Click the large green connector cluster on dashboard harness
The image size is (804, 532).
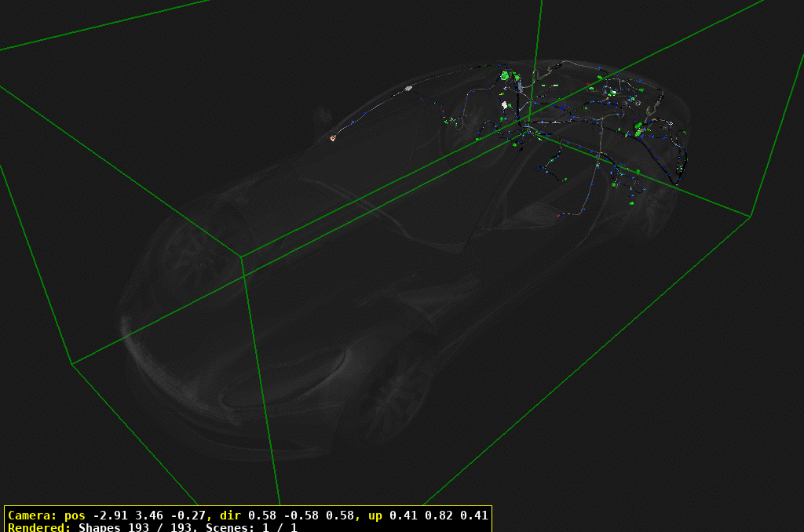[504, 75]
